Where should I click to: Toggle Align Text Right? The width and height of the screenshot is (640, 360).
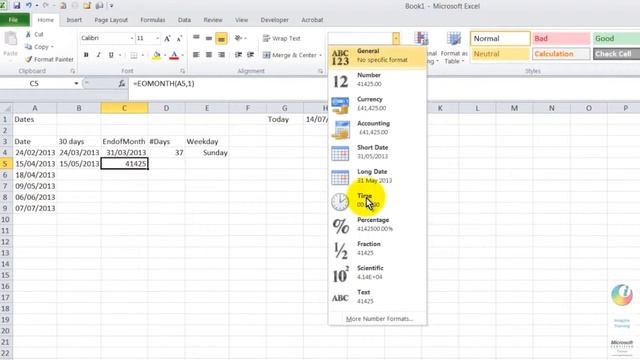221,55
